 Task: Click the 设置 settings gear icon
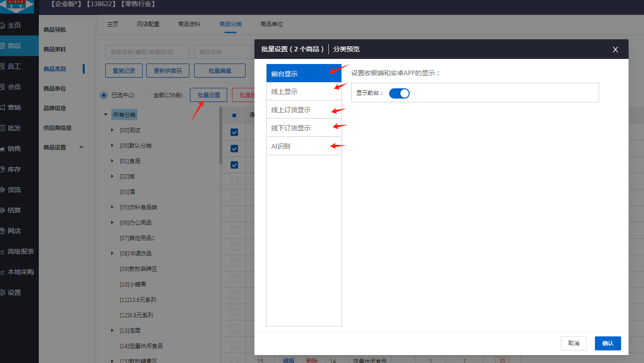tap(2, 292)
